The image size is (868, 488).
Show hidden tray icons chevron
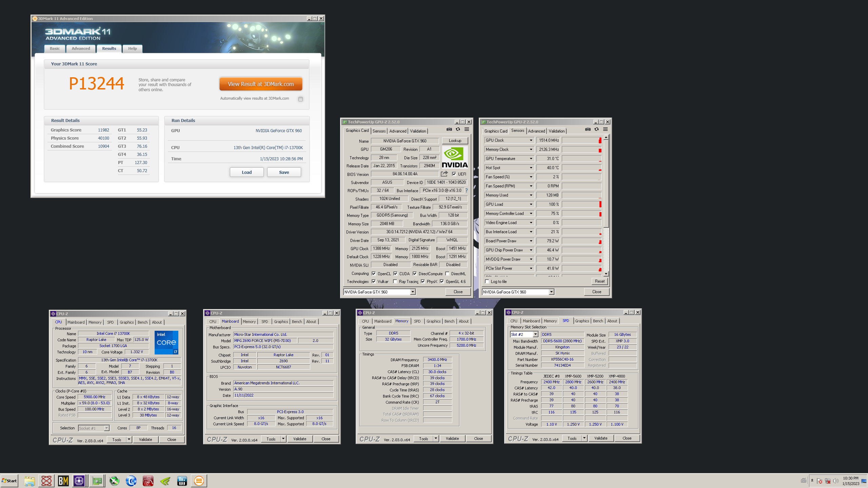pyautogui.click(x=812, y=481)
